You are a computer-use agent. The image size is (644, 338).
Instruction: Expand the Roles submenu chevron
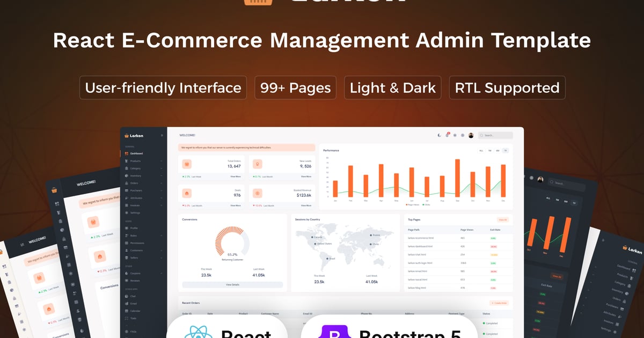161,236
